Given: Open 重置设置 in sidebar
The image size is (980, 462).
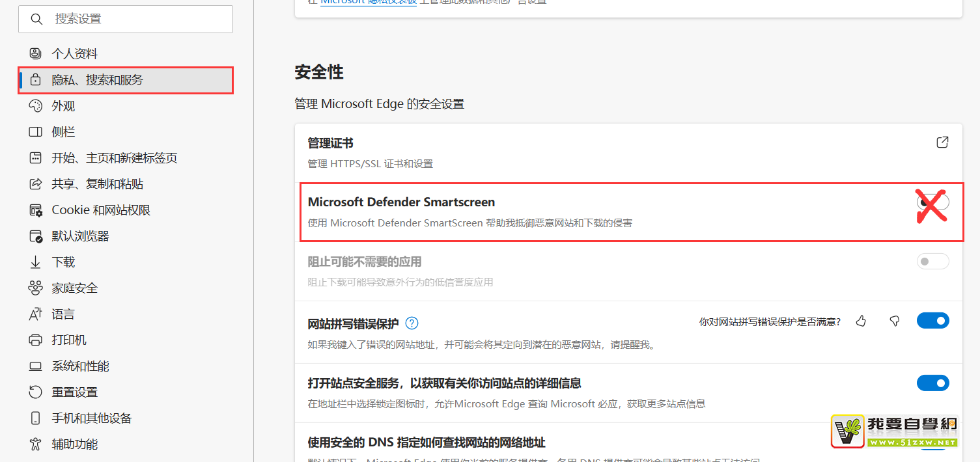Looking at the screenshot, I should (x=74, y=392).
